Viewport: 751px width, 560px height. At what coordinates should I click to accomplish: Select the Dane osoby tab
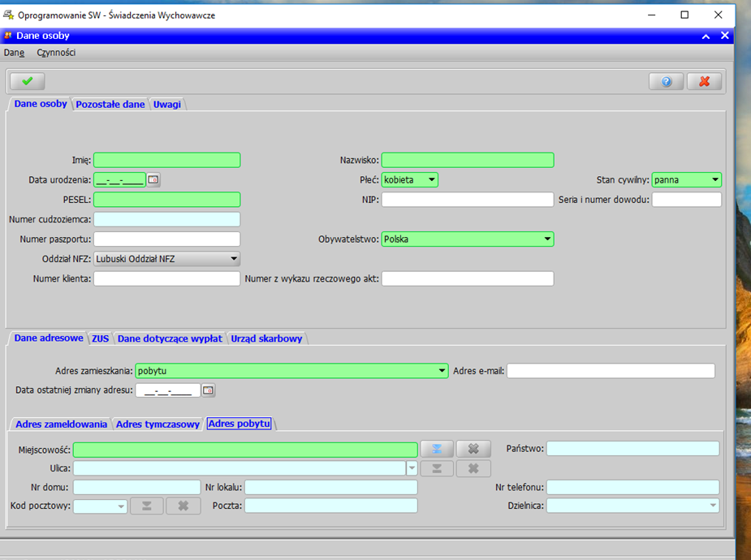pyautogui.click(x=41, y=104)
